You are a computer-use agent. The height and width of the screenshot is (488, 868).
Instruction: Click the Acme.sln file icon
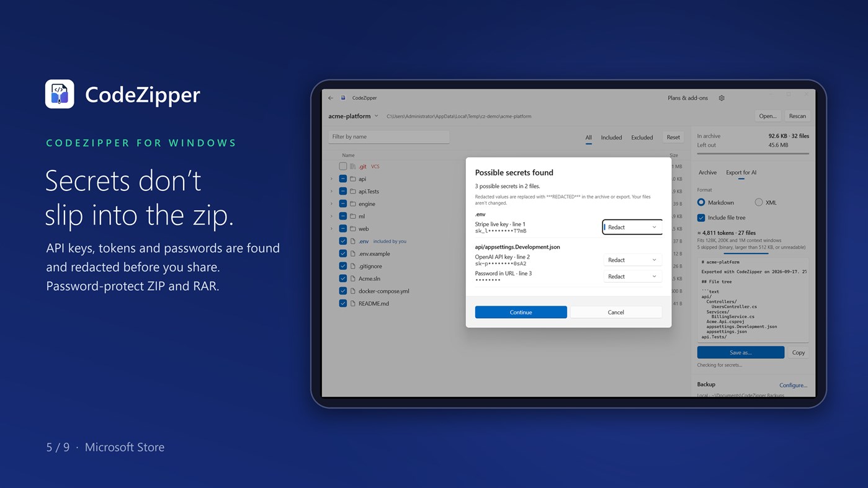coord(352,278)
